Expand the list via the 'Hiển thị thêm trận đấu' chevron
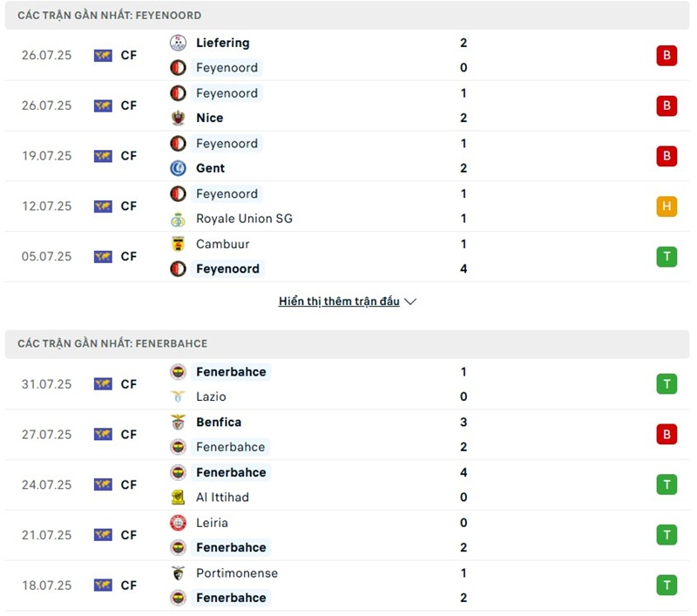 click(x=411, y=301)
